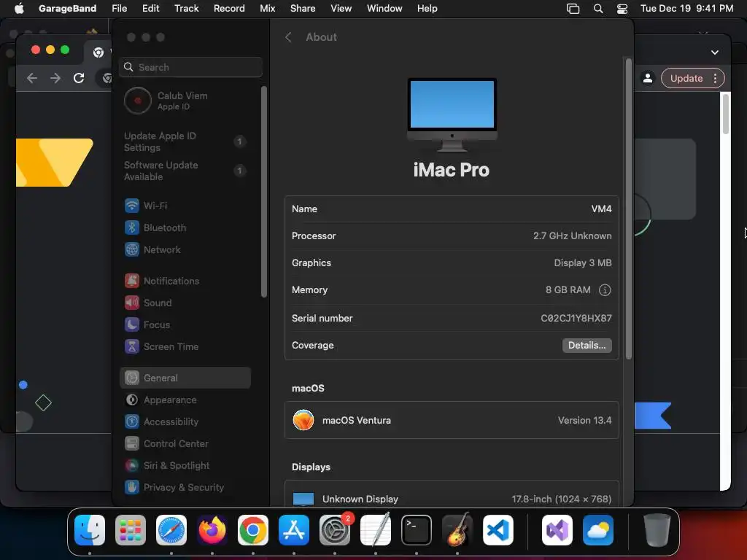This screenshot has height=560, width=747.
Task: Open the Apple menu
Action: point(19,8)
